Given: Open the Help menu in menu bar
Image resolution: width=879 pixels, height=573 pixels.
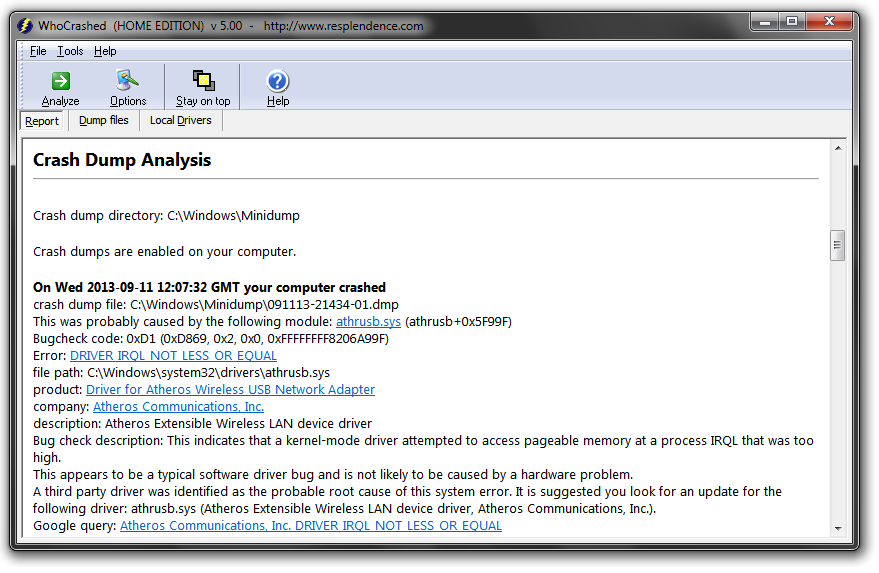Looking at the screenshot, I should pos(105,51).
